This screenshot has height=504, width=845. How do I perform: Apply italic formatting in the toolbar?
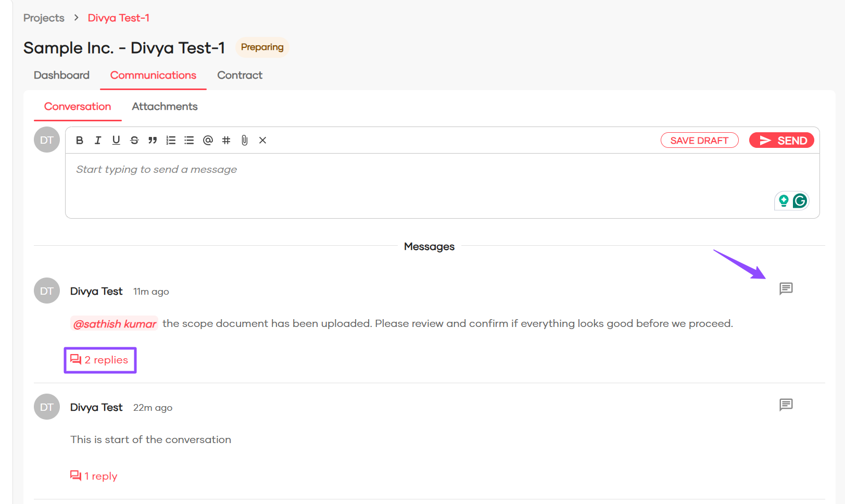(x=98, y=140)
